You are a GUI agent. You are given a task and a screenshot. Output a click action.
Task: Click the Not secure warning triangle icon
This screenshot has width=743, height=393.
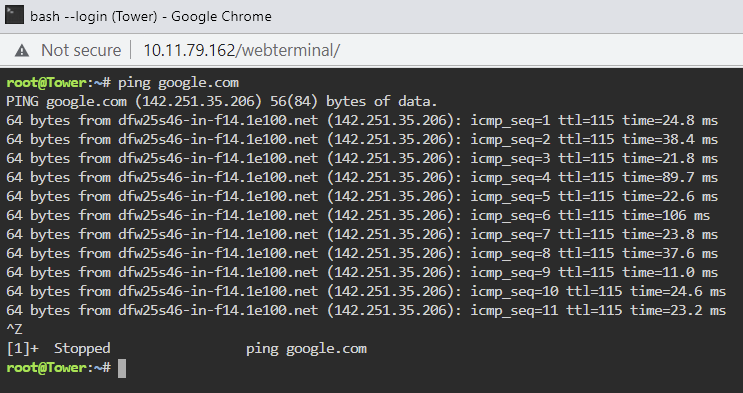tap(22, 50)
